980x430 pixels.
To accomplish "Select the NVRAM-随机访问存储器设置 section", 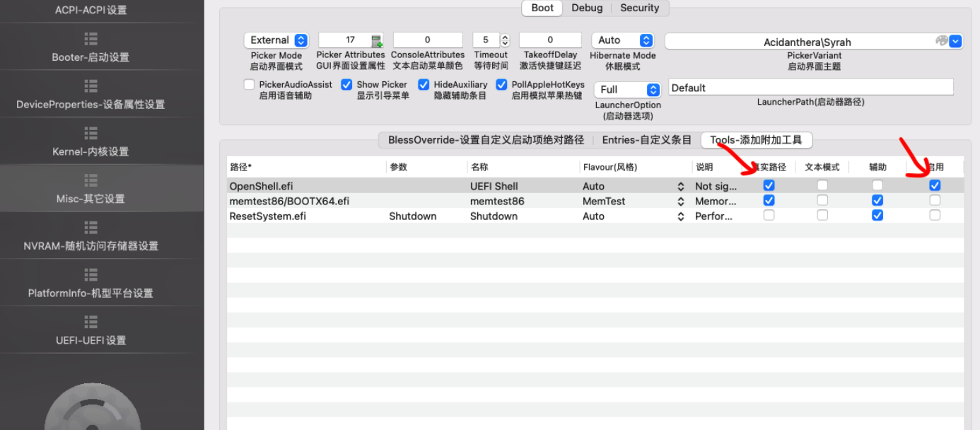I will [91, 246].
